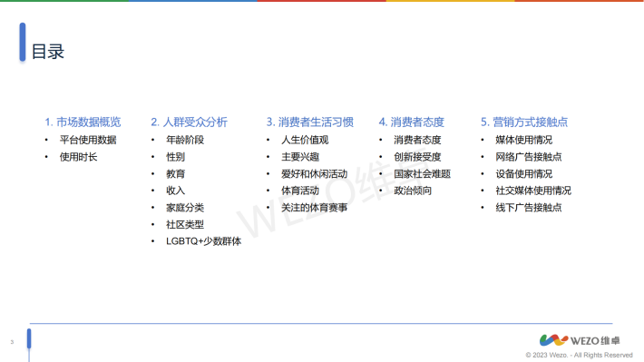The height and width of the screenshot is (362, 644).
Task: Open section 4. 消费者态度 heading
Action: [x=411, y=122]
